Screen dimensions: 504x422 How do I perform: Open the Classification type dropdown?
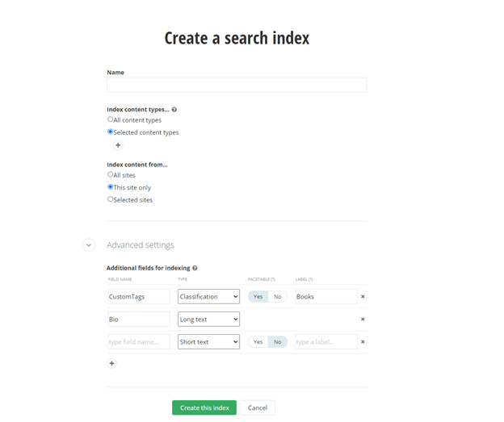(x=208, y=296)
